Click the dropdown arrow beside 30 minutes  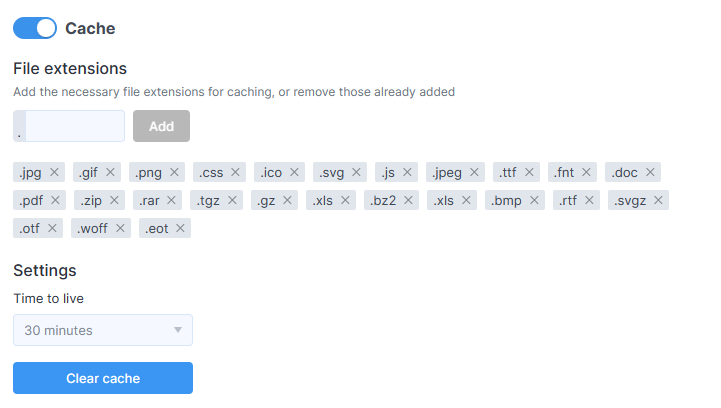tap(178, 330)
